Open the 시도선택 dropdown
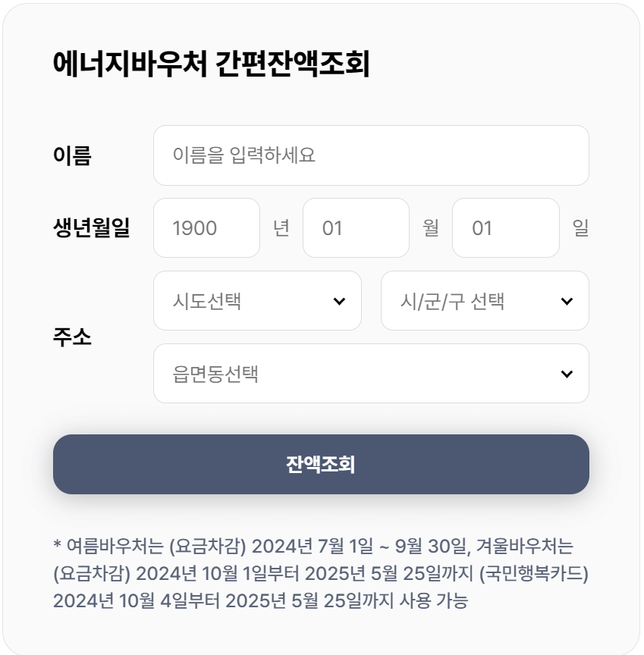644x655 pixels. point(257,301)
